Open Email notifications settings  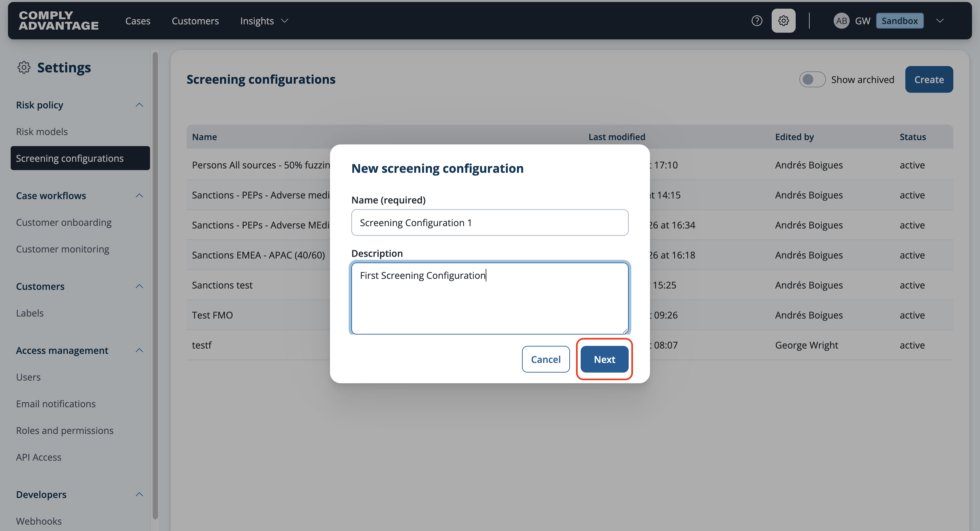click(x=56, y=403)
